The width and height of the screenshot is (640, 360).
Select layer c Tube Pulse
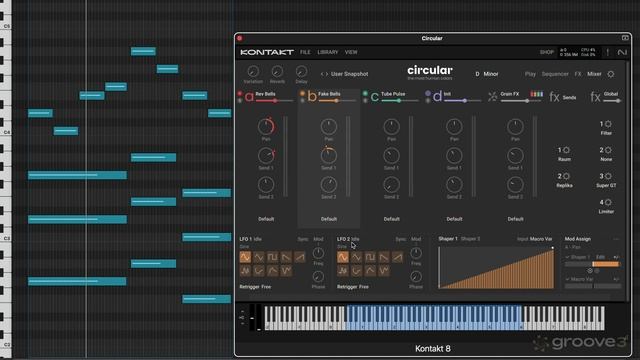393,94
